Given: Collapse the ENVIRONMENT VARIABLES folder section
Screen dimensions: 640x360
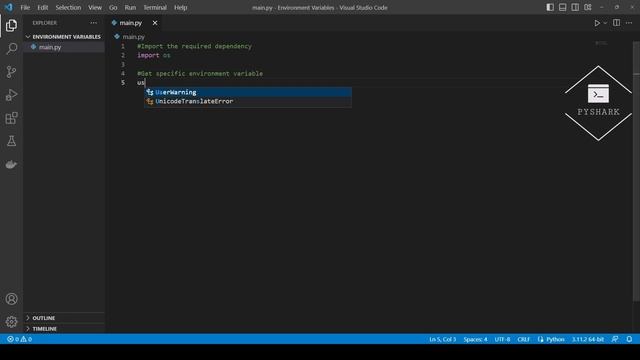Looking at the screenshot, I should coord(64,37).
